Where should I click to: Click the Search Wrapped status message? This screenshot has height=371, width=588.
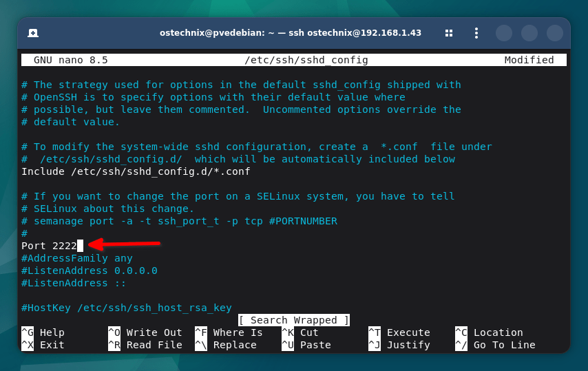click(x=294, y=320)
